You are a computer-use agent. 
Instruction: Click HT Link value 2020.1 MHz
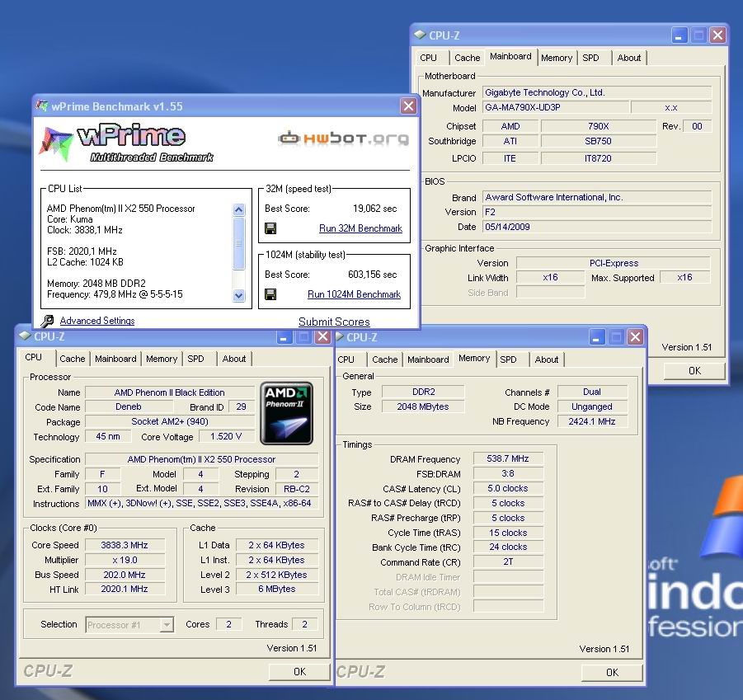coord(125,589)
